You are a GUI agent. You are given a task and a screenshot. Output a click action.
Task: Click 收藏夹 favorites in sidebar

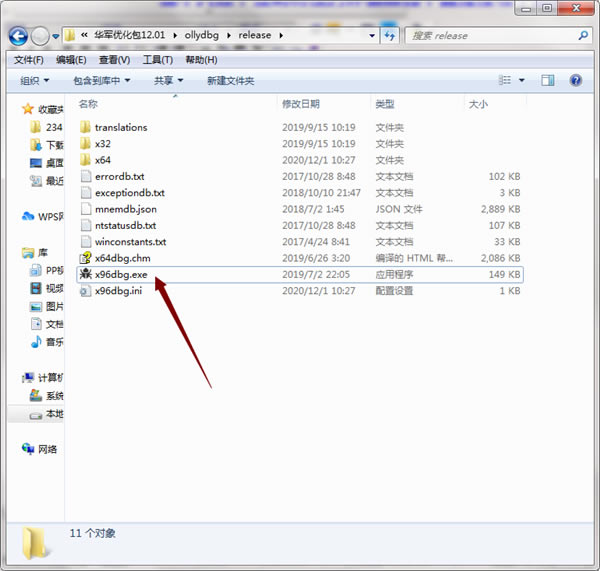point(51,109)
